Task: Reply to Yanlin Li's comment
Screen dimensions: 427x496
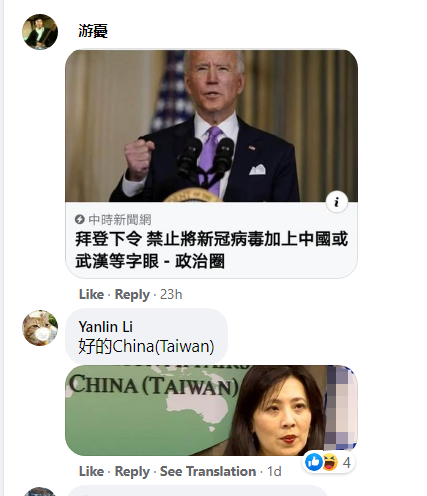Action: [132, 472]
